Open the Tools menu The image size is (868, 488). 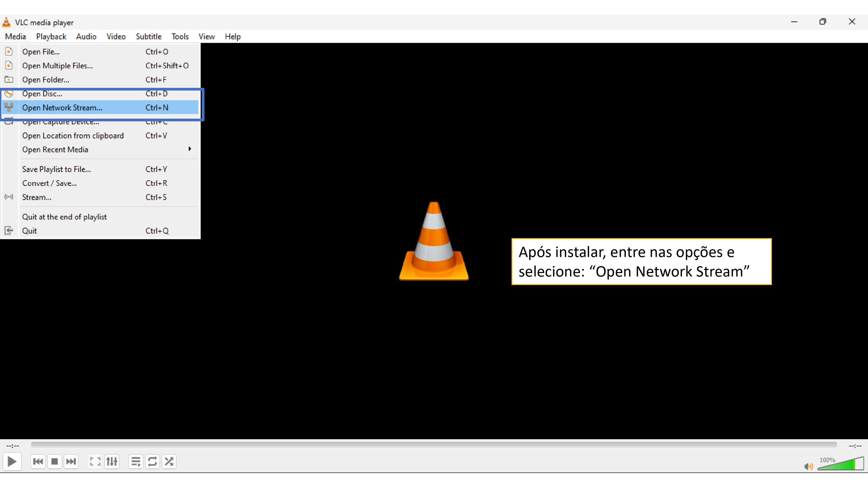(180, 36)
